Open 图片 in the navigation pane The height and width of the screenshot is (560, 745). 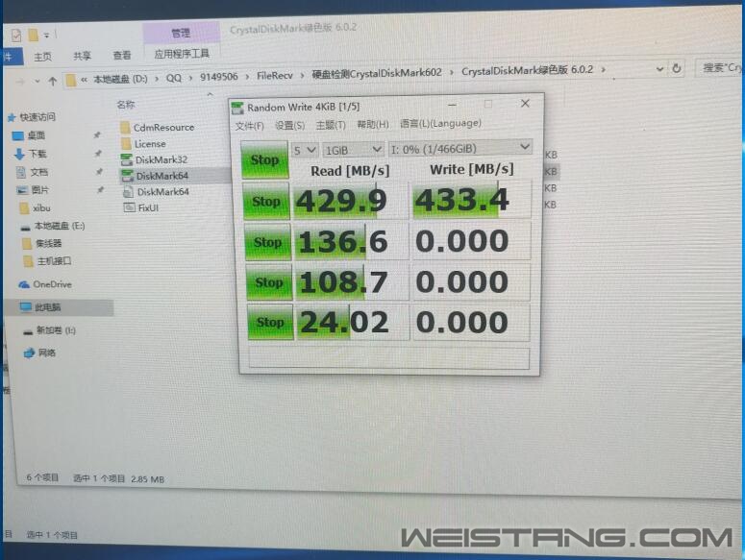pos(34,190)
